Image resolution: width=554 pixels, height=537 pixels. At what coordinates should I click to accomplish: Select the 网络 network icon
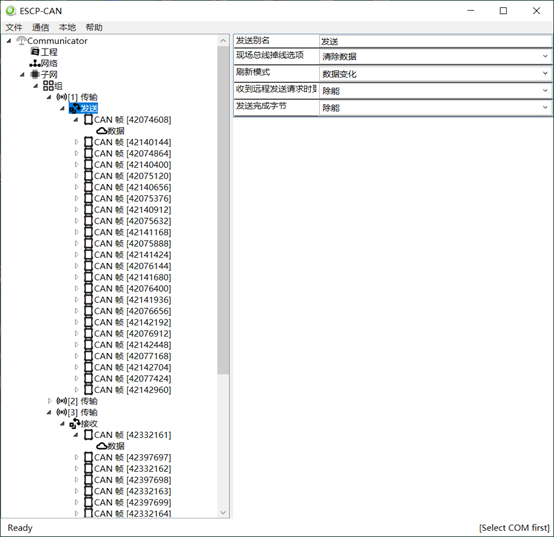coord(35,63)
